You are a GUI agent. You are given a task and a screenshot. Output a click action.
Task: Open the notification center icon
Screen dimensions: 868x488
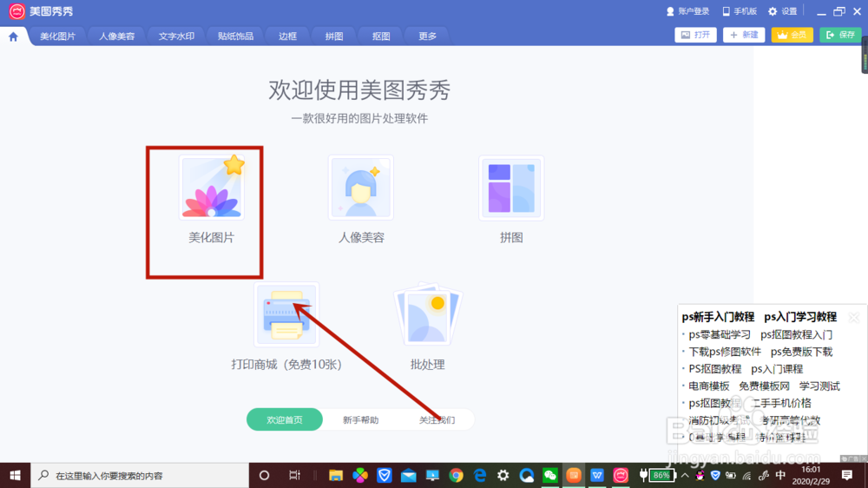pyautogui.click(x=847, y=475)
